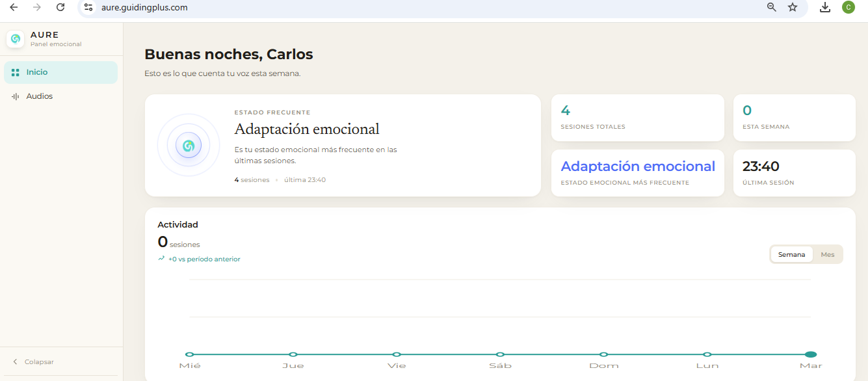868x381 pixels.
Task: Open the Inicio grid icon
Action: click(16, 73)
